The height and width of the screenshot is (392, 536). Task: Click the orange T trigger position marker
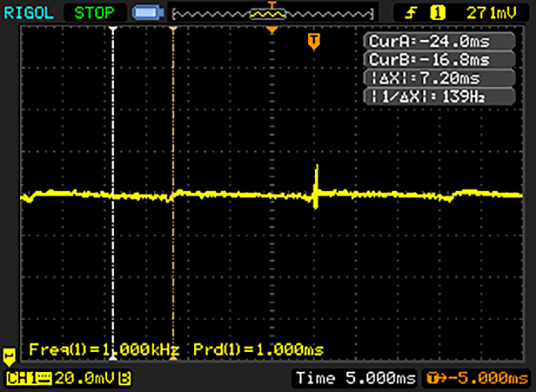coord(314,42)
